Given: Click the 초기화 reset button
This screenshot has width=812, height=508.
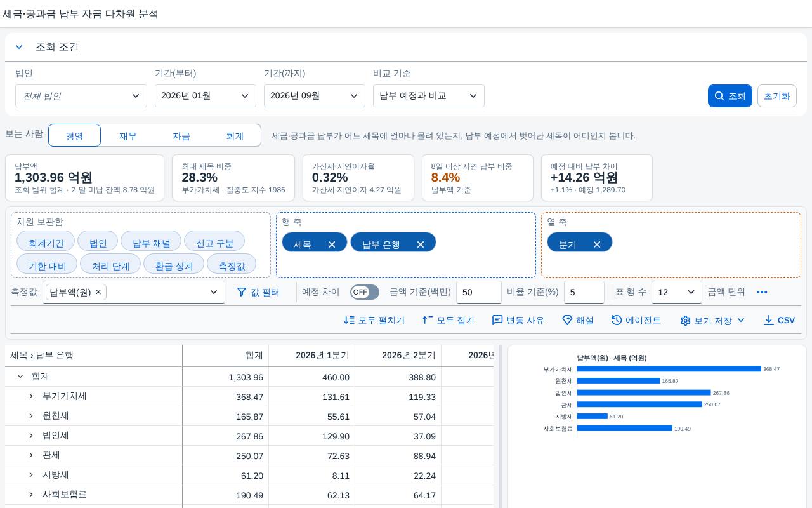Looking at the screenshot, I should [x=777, y=96].
